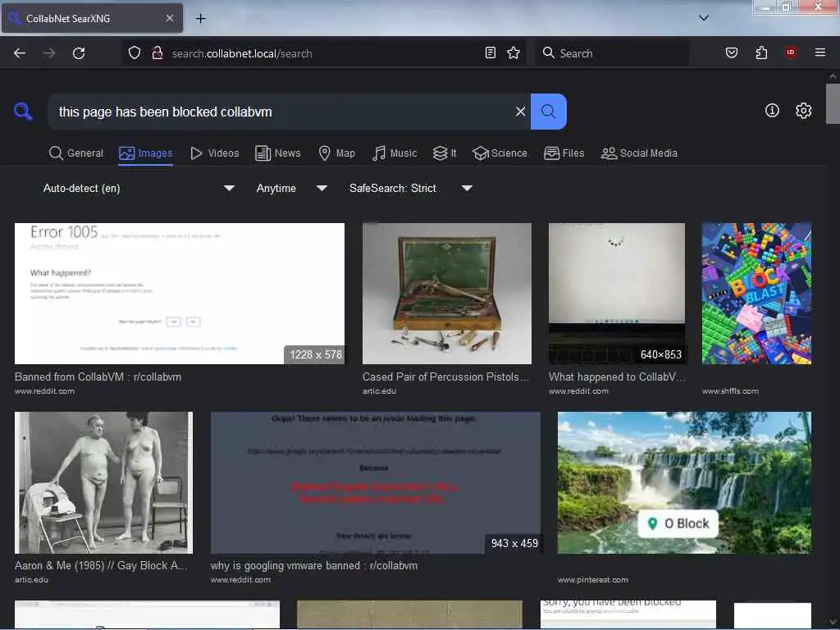The image size is (840, 630).
Task: Click 'why is googling vmware banned' title
Action: click(314, 565)
